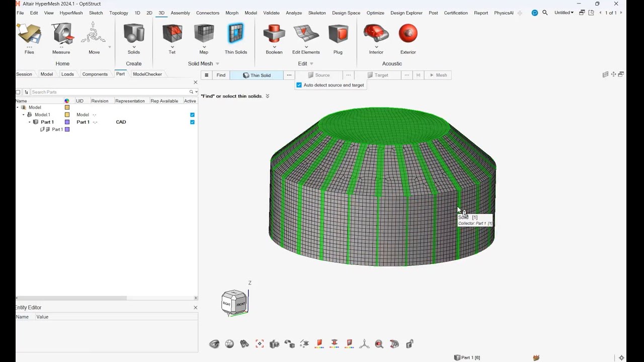Click the view cube orientation widget

234,302
